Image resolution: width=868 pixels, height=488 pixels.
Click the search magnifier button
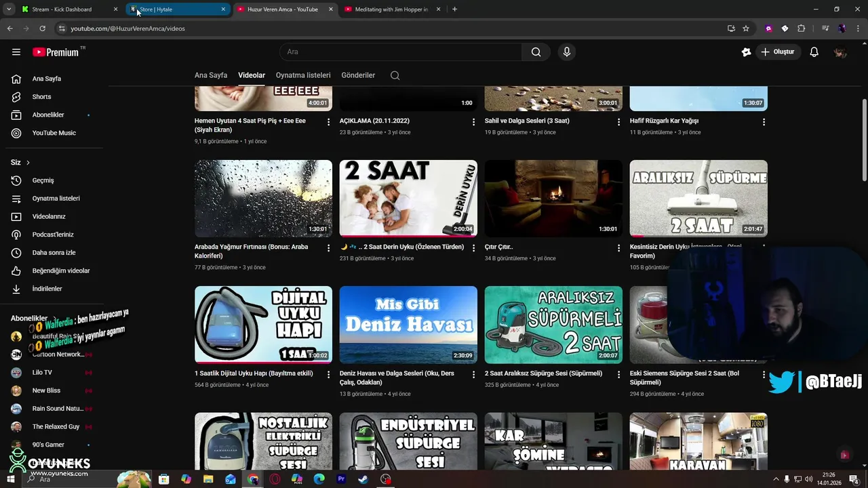(x=536, y=52)
